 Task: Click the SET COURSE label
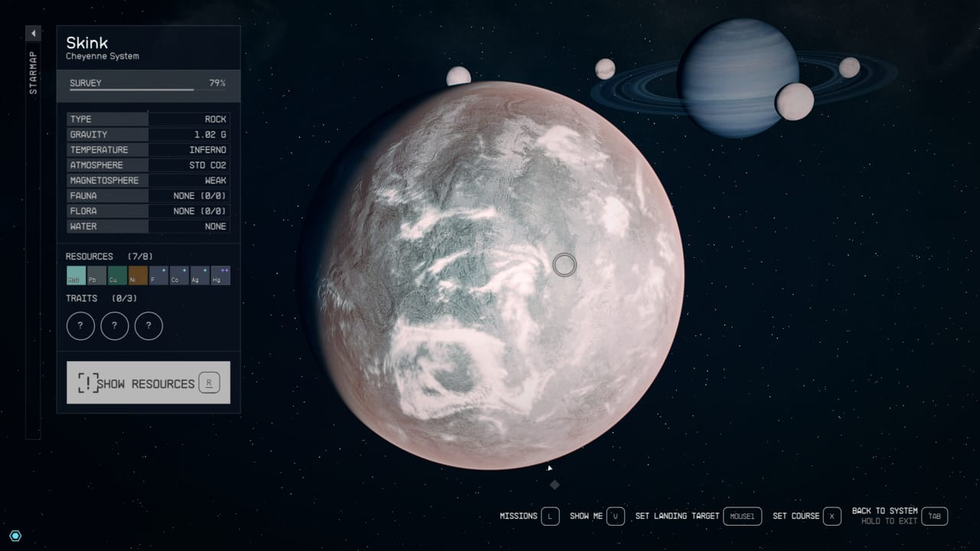(796, 517)
